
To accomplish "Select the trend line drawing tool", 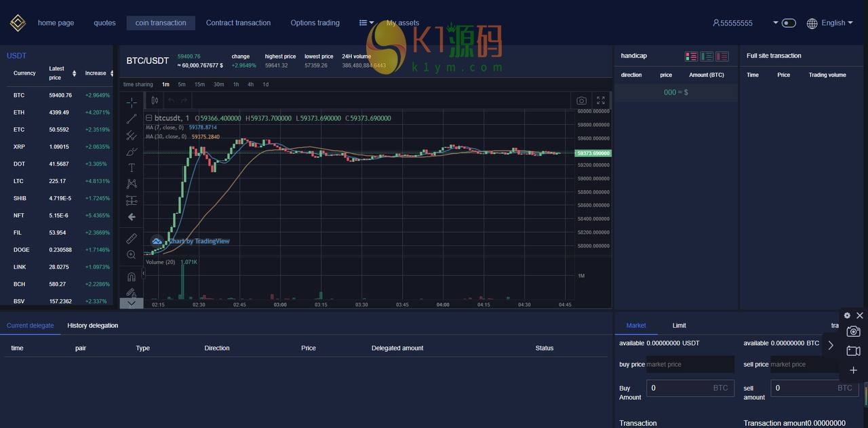I will [132, 119].
